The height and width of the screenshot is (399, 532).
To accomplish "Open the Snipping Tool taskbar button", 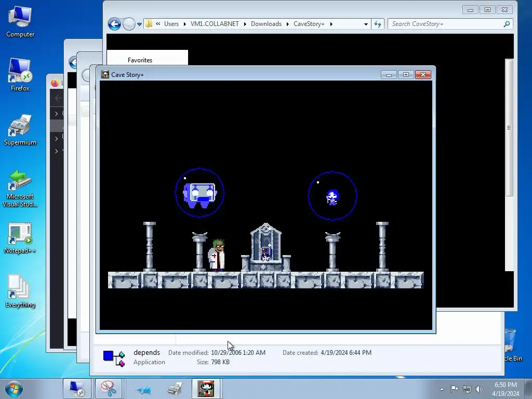I will click(108, 389).
